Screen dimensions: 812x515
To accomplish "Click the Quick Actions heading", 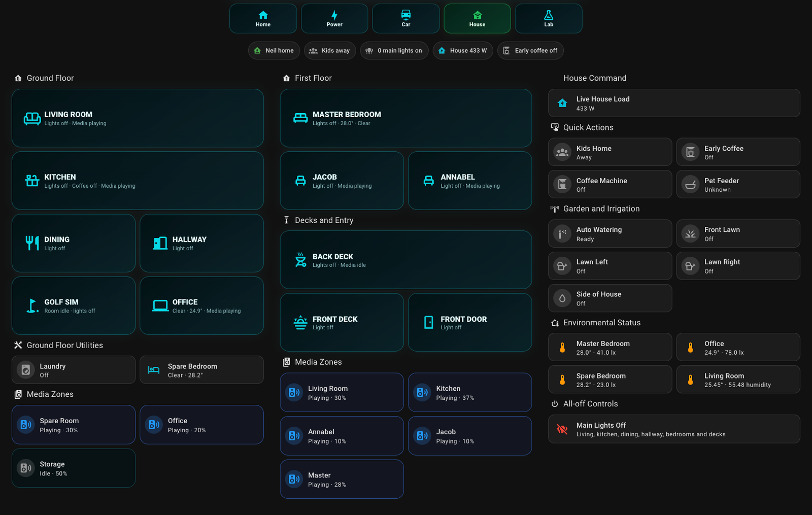I will pyautogui.click(x=588, y=128).
